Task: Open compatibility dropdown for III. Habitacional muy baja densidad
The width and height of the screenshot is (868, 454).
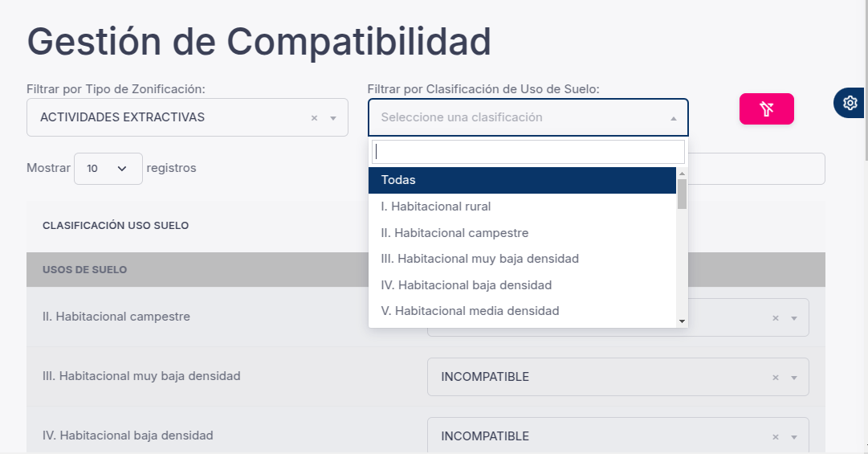Action: click(794, 378)
